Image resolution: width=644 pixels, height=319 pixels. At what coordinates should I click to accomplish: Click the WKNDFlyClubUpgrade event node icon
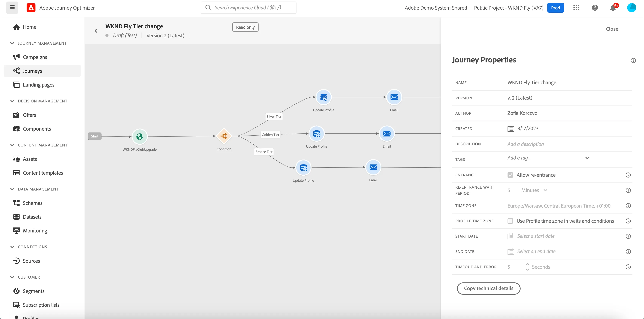140,136
